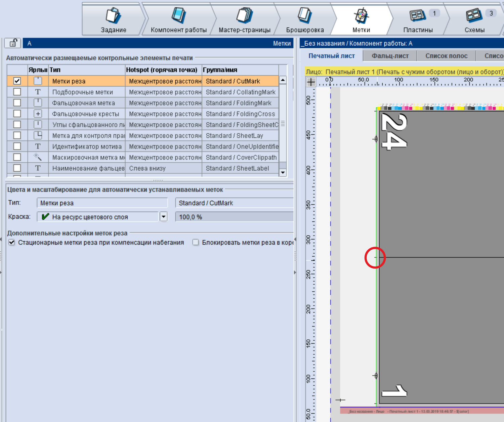The height and width of the screenshot is (422, 504).
Task: Open the Список полос tab
Action: point(447,56)
